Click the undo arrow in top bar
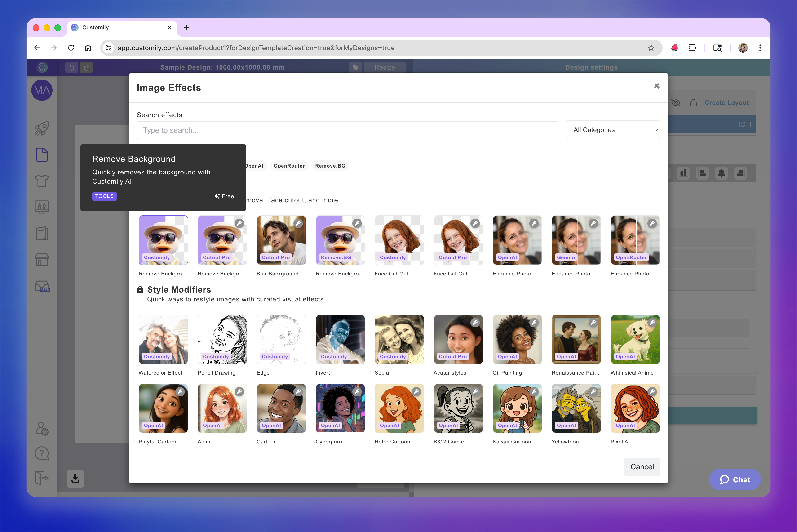This screenshot has height=532, width=797. point(72,67)
